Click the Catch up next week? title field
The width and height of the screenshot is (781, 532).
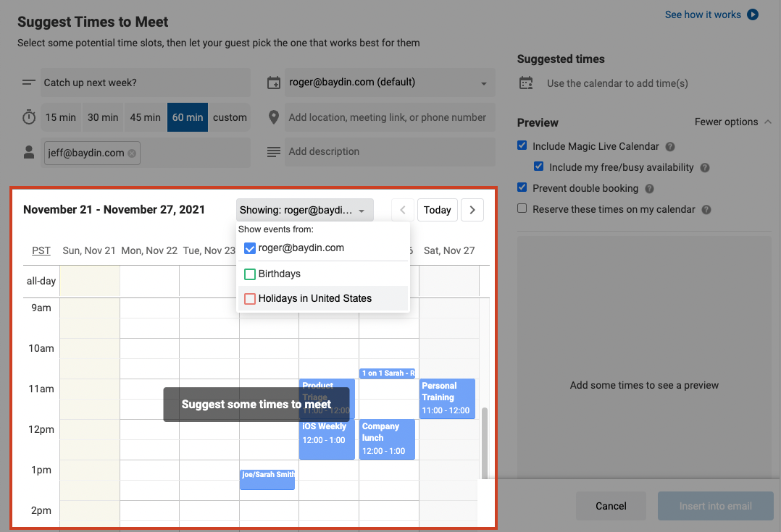(146, 83)
